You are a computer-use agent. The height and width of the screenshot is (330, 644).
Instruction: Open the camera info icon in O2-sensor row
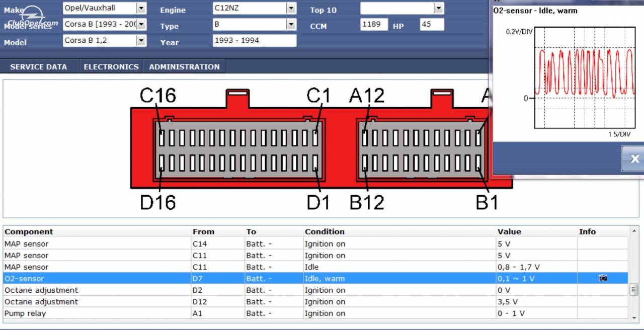(603, 278)
